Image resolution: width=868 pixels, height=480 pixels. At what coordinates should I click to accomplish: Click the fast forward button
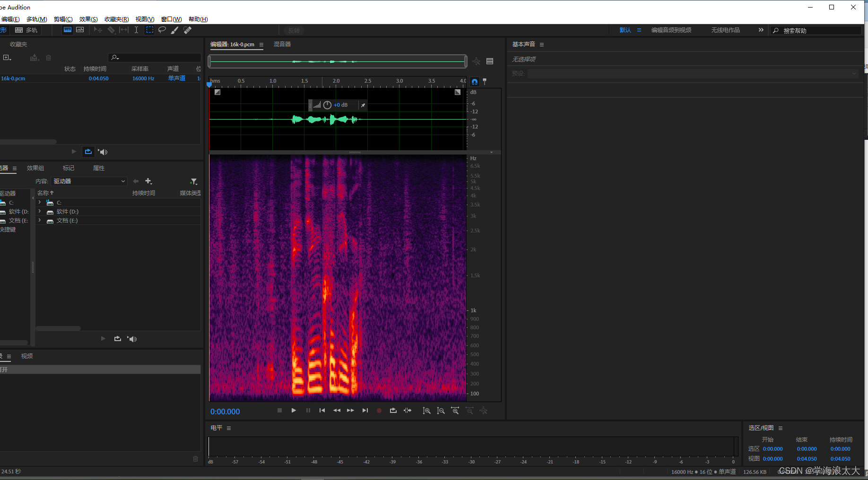coord(350,411)
